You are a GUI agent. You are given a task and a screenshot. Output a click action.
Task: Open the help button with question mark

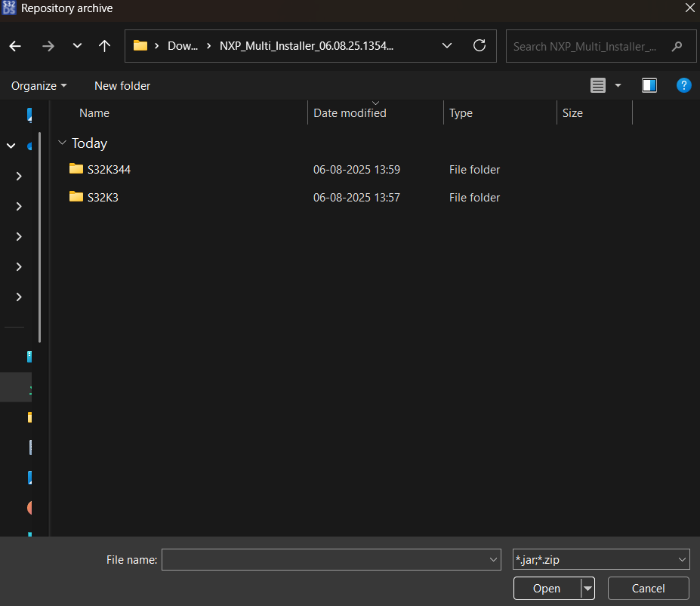pyautogui.click(x=683, y=85)
